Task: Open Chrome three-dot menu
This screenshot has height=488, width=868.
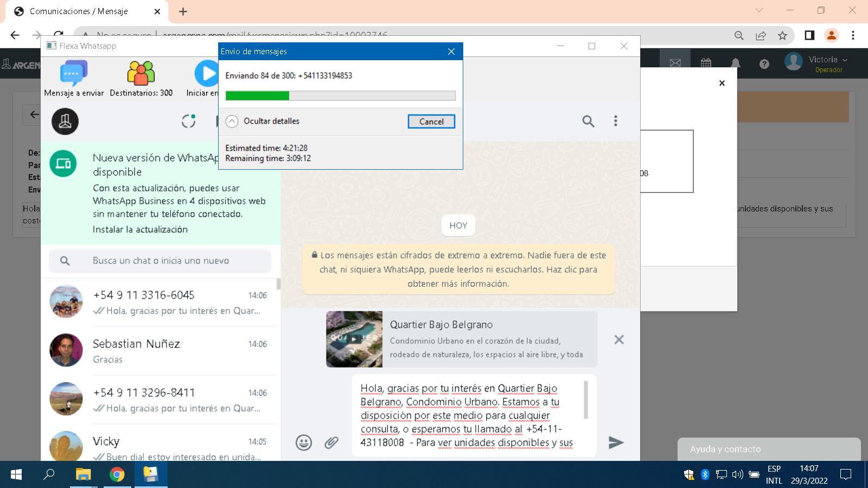Action: (x=853, y=35)
